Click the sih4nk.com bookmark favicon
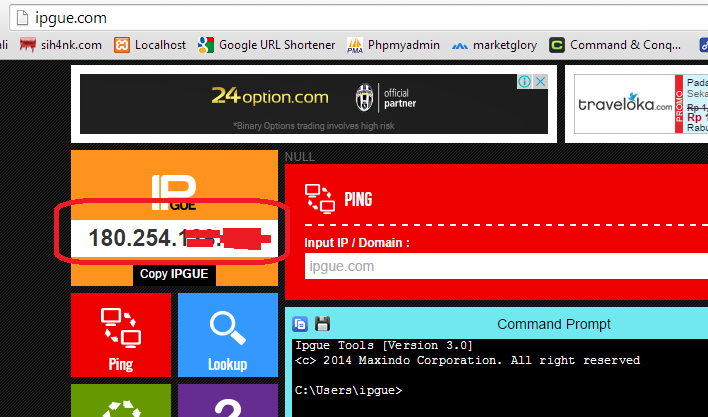This screenshot has width=708, height=417. tap(28, 45)
